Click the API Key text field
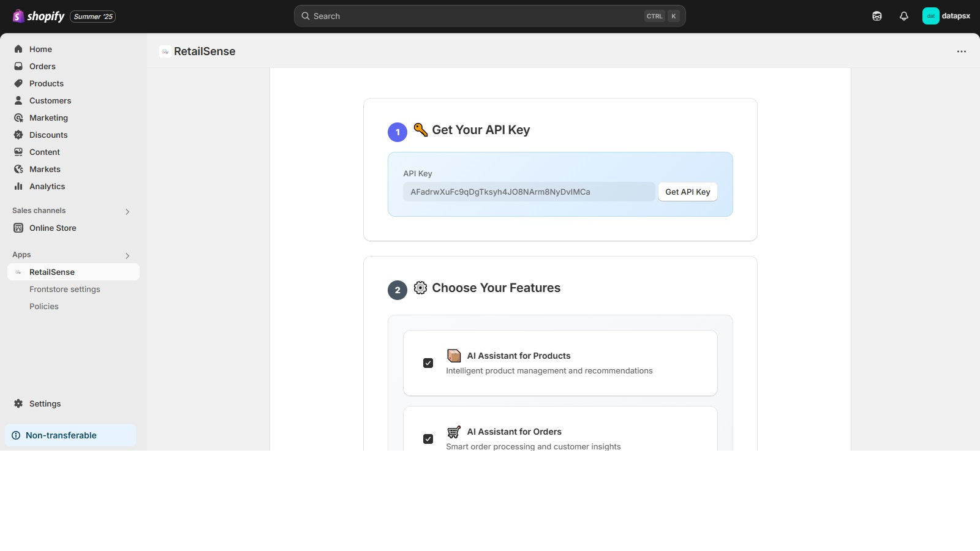980x551 pixels. pyautogui.click(x=529, y=192)
